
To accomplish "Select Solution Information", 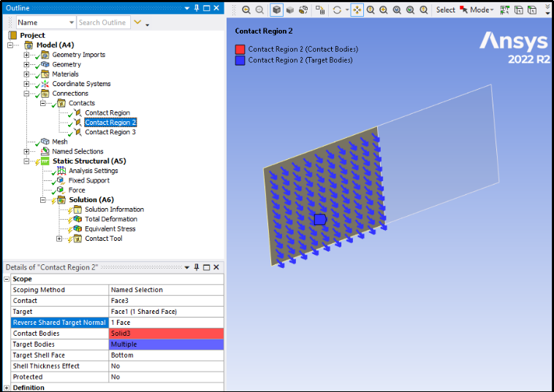I will [114, 210].
